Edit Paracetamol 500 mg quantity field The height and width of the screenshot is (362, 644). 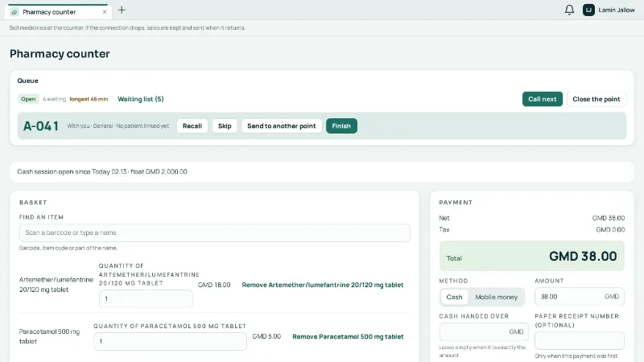[170, 341]
